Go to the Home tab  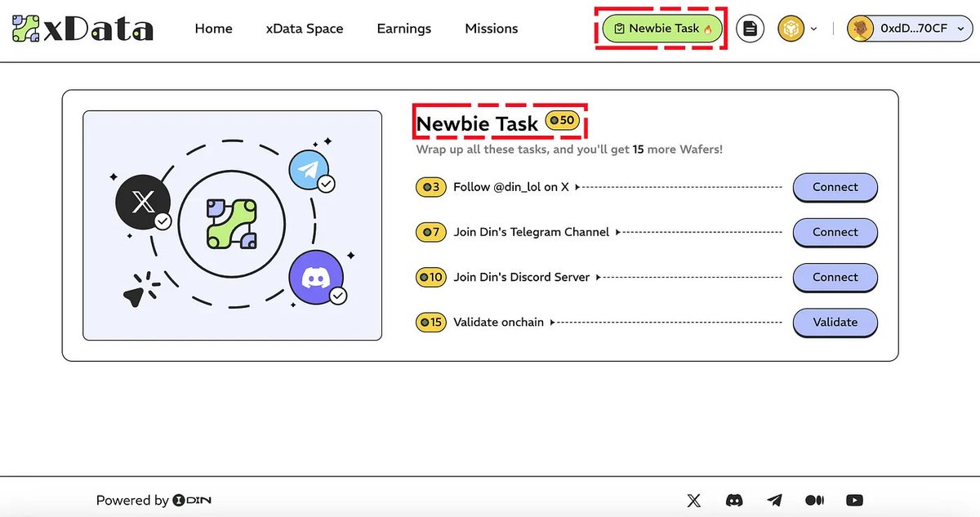pos(214,29)
